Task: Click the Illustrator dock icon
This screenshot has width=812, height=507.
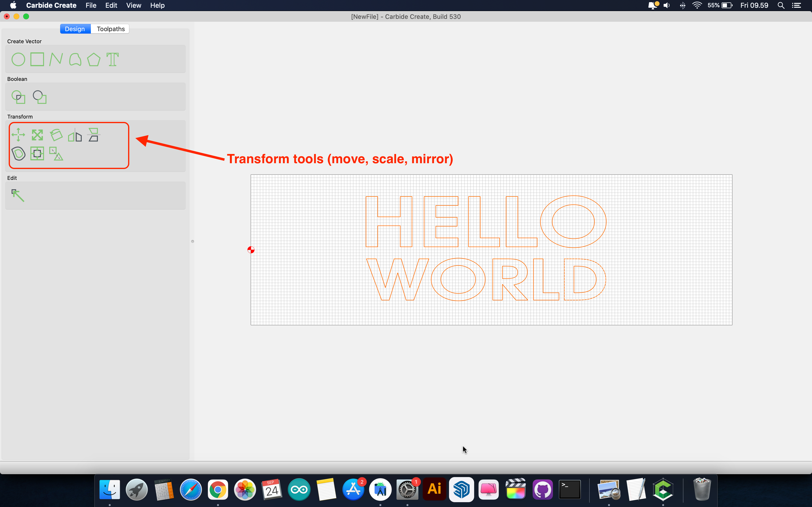Action: tap(434, 489)
